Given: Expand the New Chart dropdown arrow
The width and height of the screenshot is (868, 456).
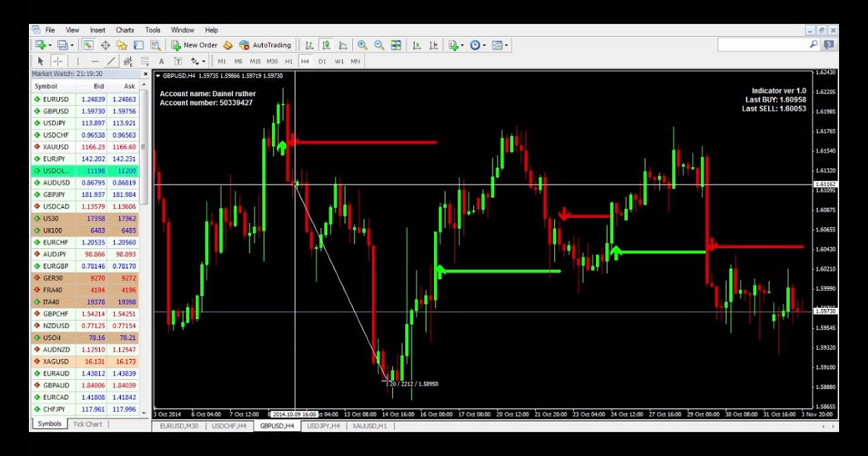Looking at the screenshot, I should click(49, 45).
